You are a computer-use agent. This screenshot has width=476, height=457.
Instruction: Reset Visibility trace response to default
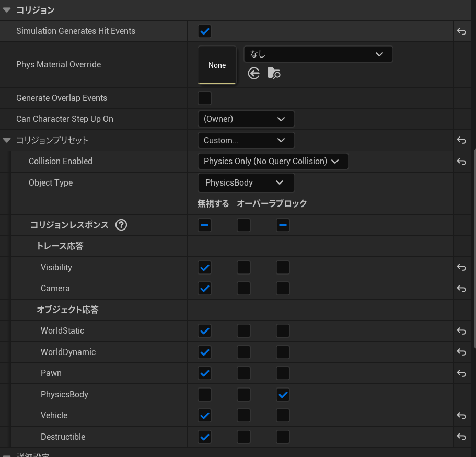pos(461,267)
